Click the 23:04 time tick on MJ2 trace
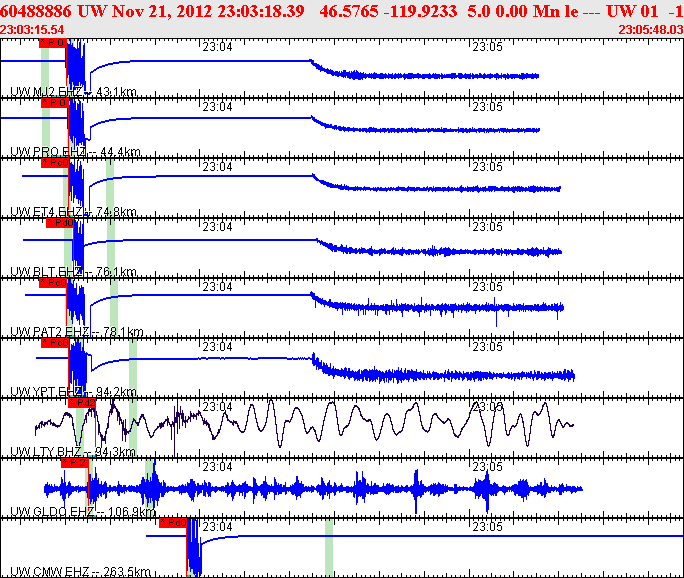The image size is (684, 578). tap(217, 47)
